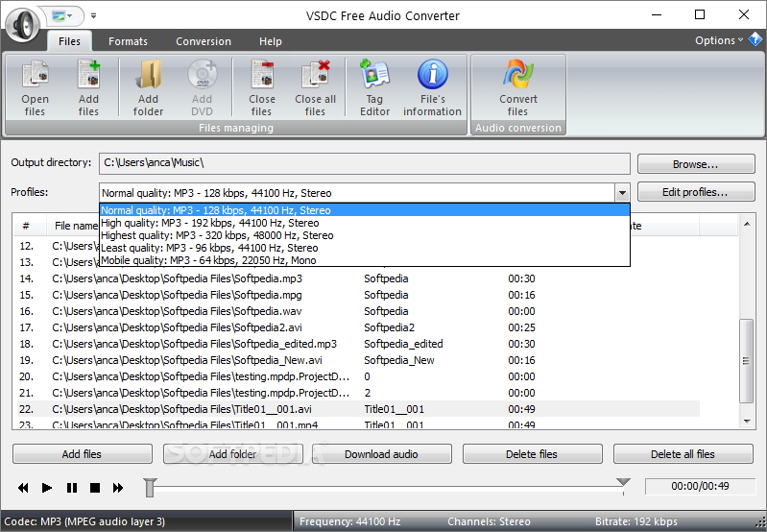Image resolution: width=767 pixels, height=532 pixels.
Task: Click the Bitrate: 192 kbps status entry
Action: coord(635,521)
